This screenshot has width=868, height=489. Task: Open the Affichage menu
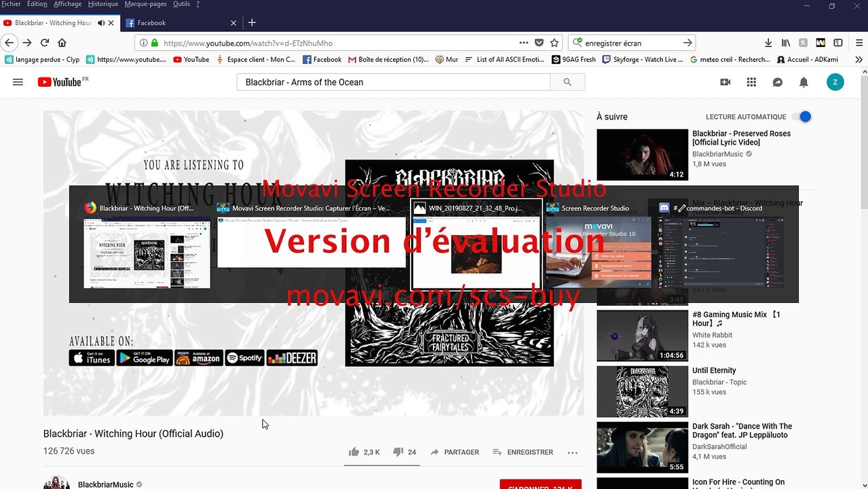67,4
